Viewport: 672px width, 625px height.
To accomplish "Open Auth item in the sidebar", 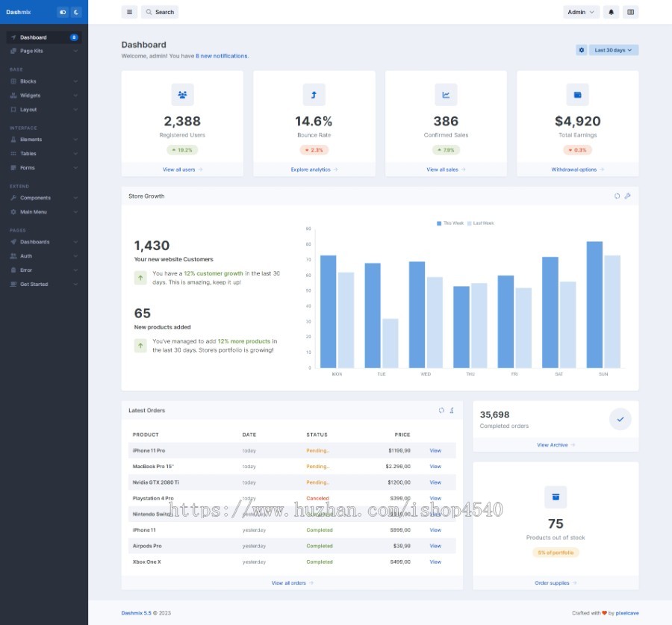I will (x=44, y=256).
